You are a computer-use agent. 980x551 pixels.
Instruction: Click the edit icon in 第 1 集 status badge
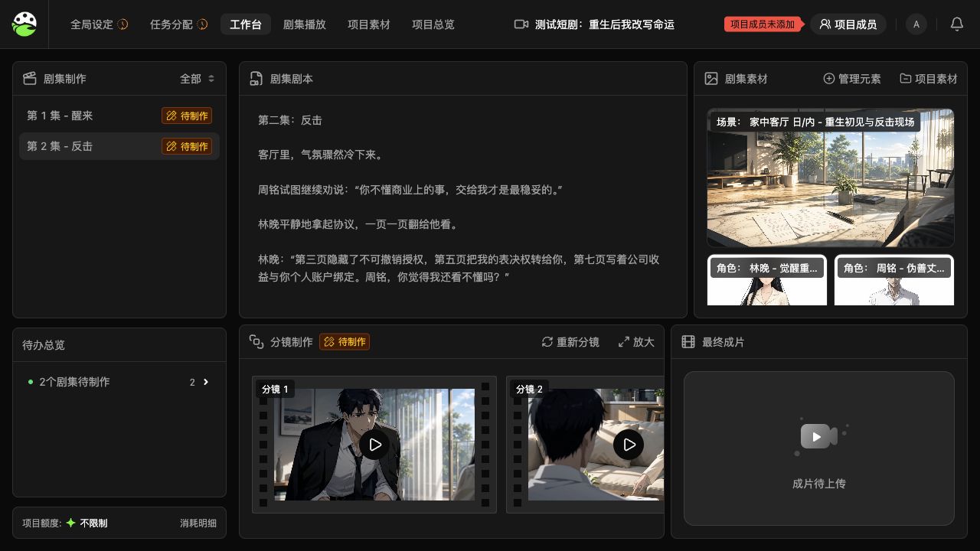[x=171, y=116]
